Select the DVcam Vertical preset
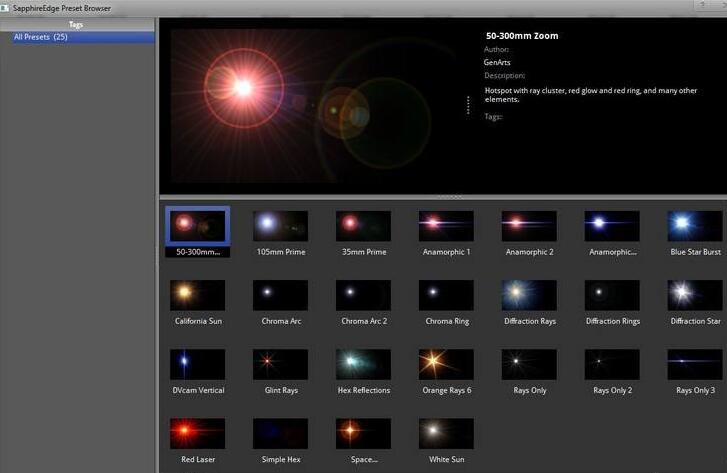727x473 pixels. point(197,364)
